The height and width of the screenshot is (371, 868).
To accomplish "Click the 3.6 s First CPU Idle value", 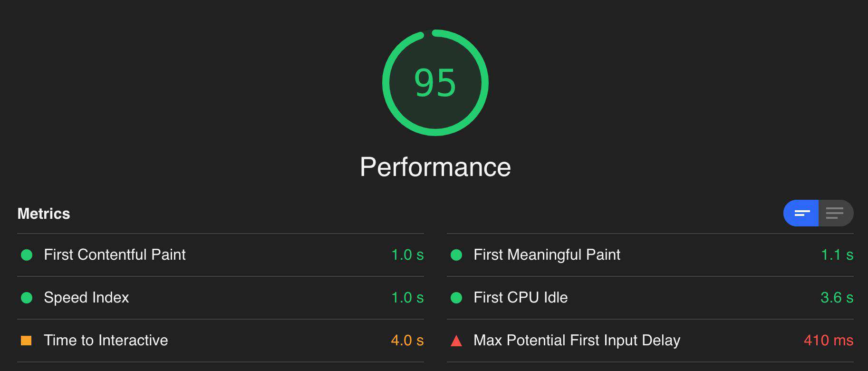I will pyautogui.click(x=837, y=297).
